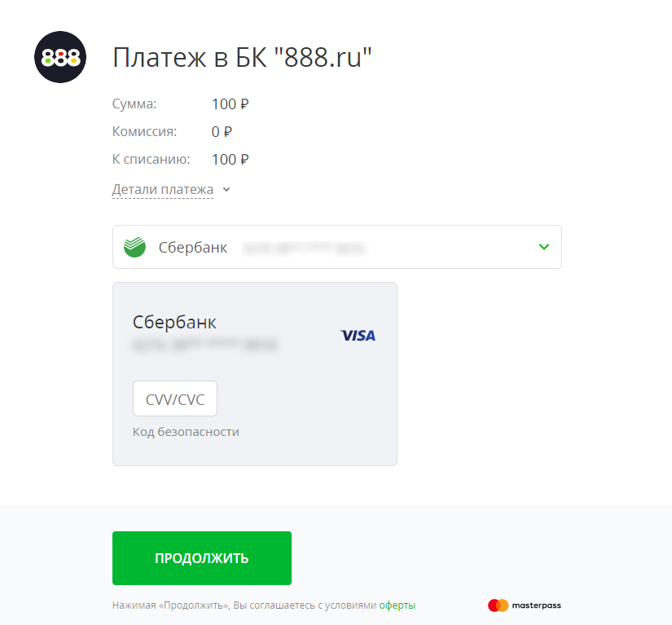672x625 pixels.
Task: Click blurred card number in selector
Action: [304, 249]
